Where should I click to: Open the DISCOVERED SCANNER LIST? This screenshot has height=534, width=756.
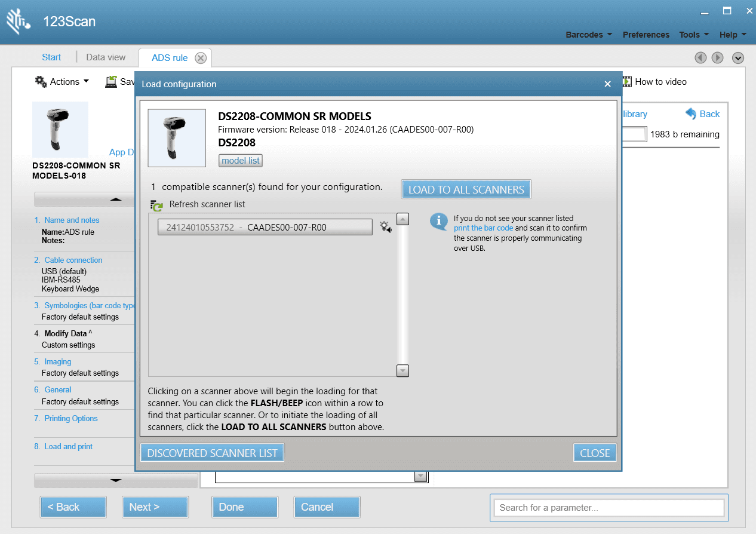tap(212, 453)
